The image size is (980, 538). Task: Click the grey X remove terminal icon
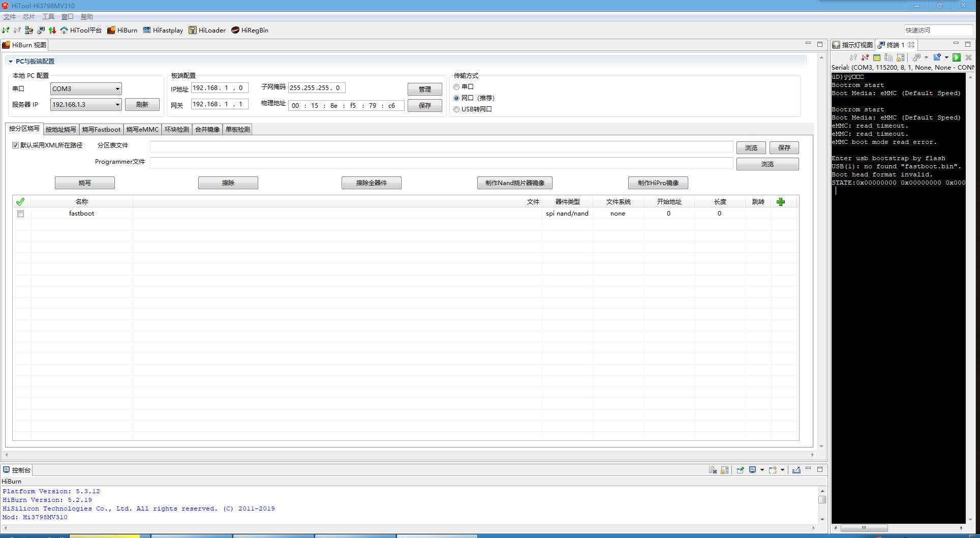pyautogui.click(x=969, y=57)
